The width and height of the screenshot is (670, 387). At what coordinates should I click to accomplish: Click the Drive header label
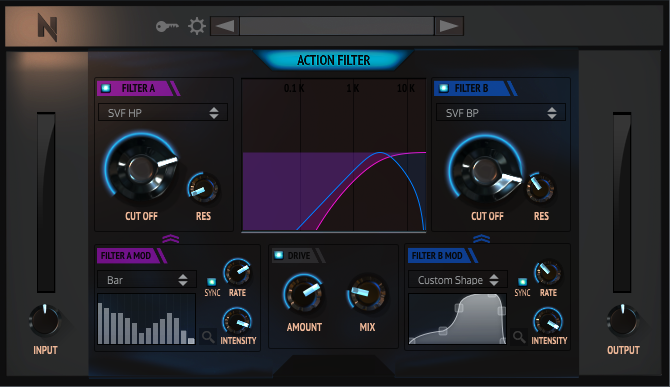[299, 256]
